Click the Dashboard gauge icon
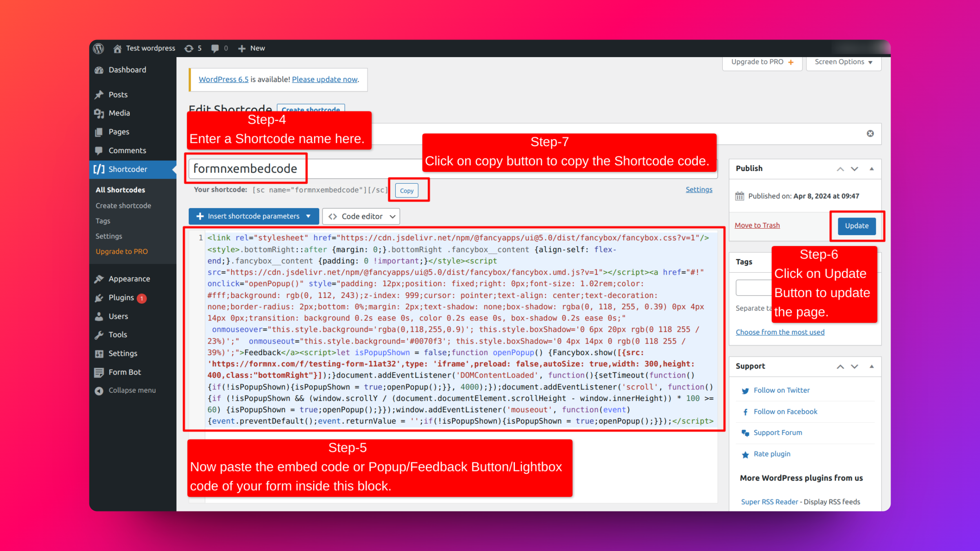 tap(99, 70)
